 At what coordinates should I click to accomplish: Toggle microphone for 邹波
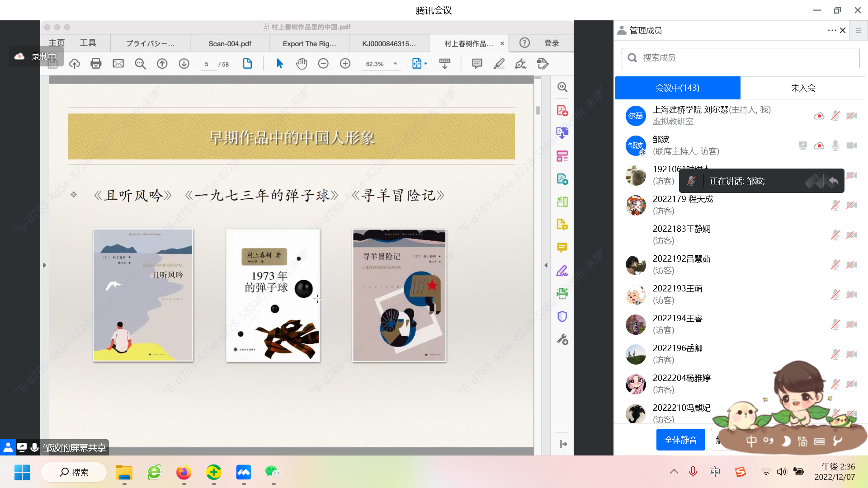(x=835, y=145)
